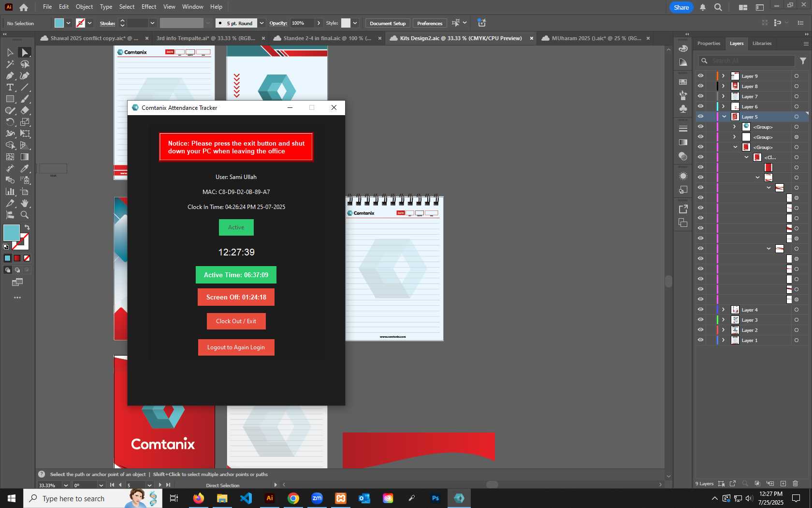Switch to the Properties tab

[x=709, y=44]
